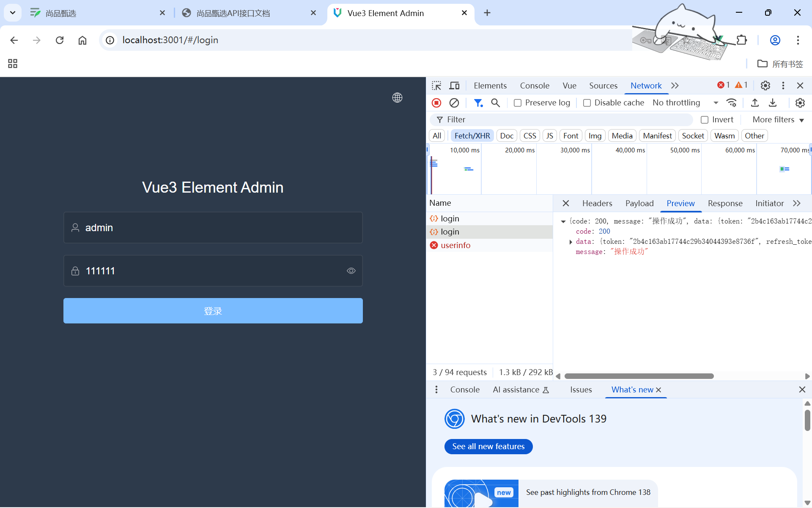Select the failed userinfo request
This screenshot has width=812, height=508.
(489, 245)
